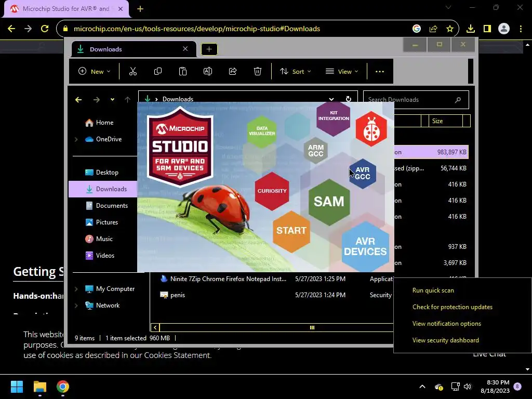Open Chrome's downloads tray icon

point(471,29)
